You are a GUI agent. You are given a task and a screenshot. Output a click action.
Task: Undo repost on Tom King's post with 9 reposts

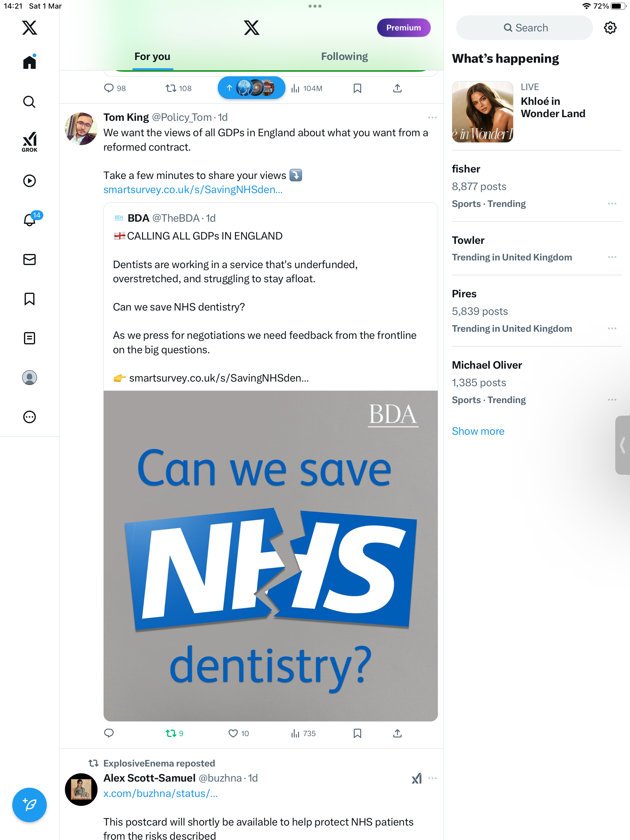pos(175,733)
